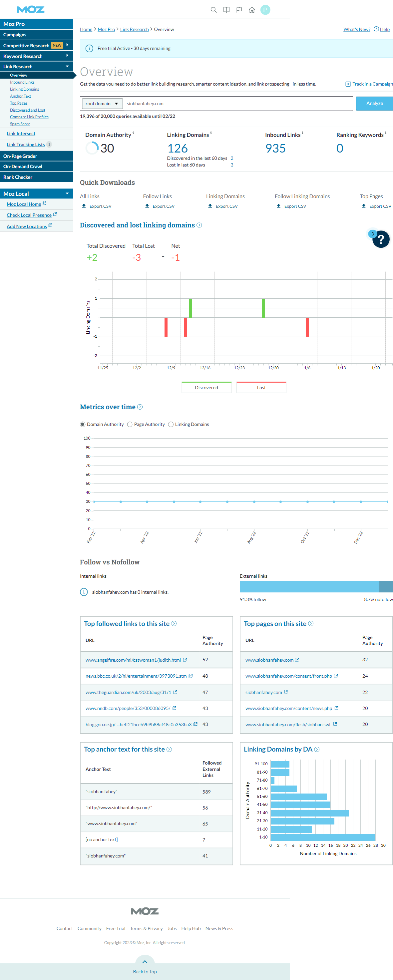This screenshot has width=393, height=980.
Task: Open Terms & Privacy footer link
Action: click(x=146, y=928)
